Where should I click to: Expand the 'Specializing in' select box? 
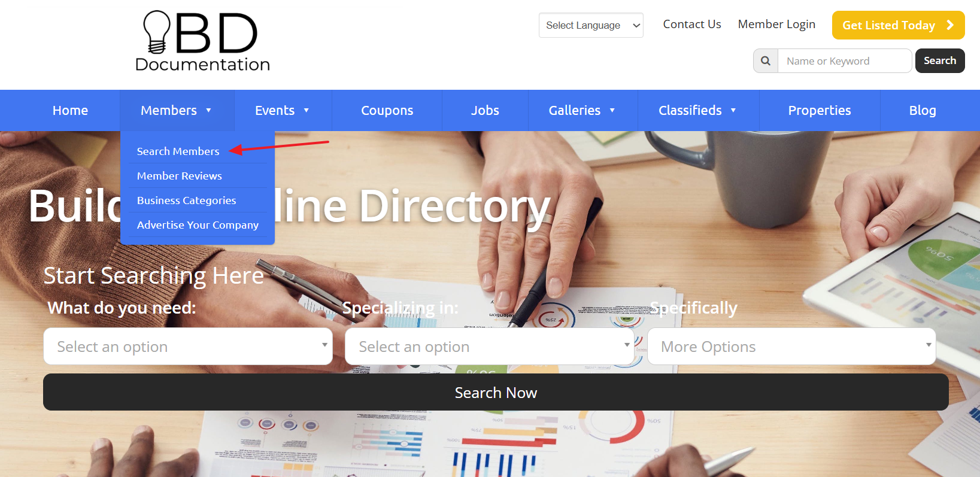click(x=490, y=346)
